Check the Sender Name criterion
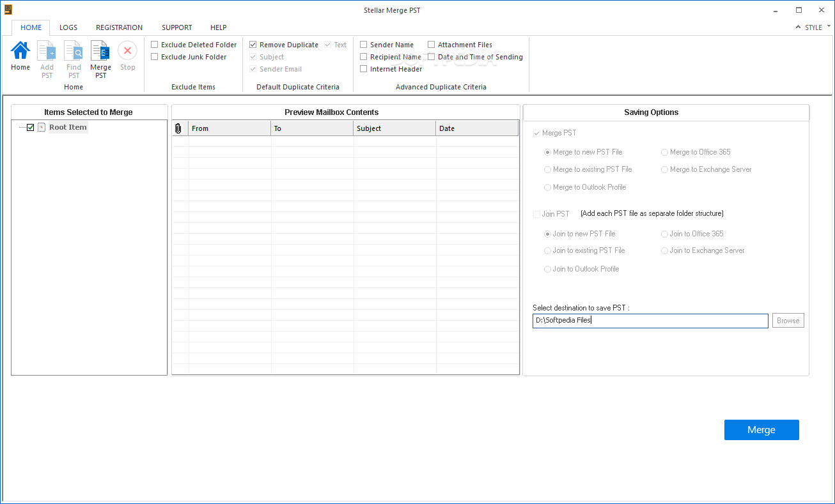This screenshot has height=504, width=835. click(x=364, y=45)
